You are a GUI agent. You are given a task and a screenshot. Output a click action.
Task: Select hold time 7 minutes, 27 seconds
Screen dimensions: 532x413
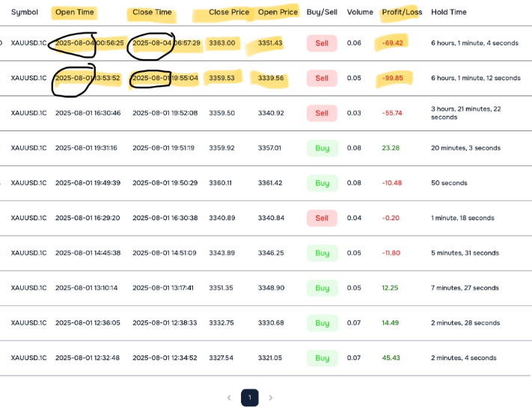[x=465, y=288]
